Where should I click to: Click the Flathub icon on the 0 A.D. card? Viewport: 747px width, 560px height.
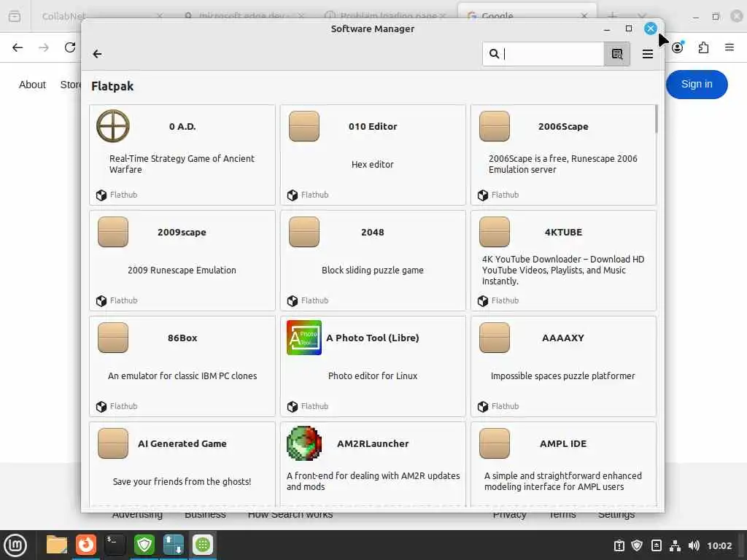point(101,195)
